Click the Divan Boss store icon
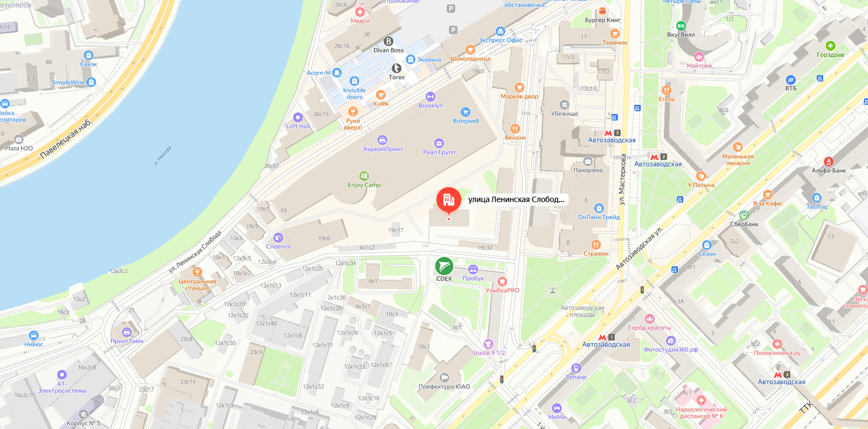This screenshot has height=429, width=868. (388, 41)
